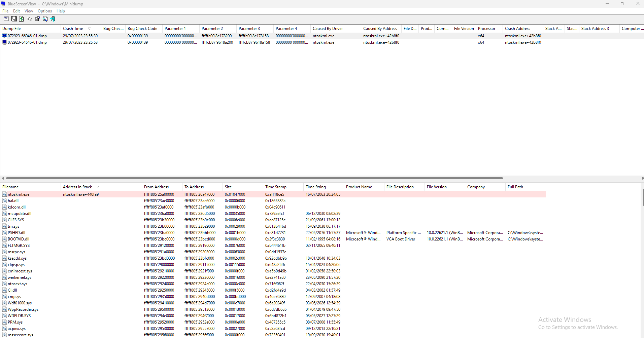644x338 pixels.
Task: Click the hal.dll driver icon
Action: coord(5,200)
